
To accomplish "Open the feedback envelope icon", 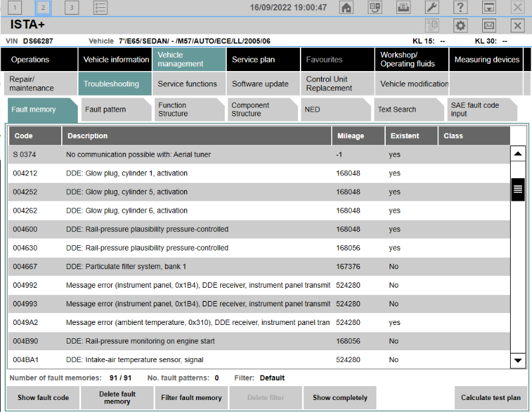I will pos(489,25).
